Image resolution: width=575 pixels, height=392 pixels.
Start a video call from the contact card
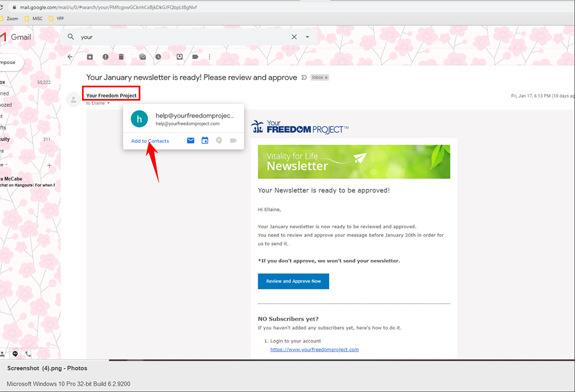(233, 141)
